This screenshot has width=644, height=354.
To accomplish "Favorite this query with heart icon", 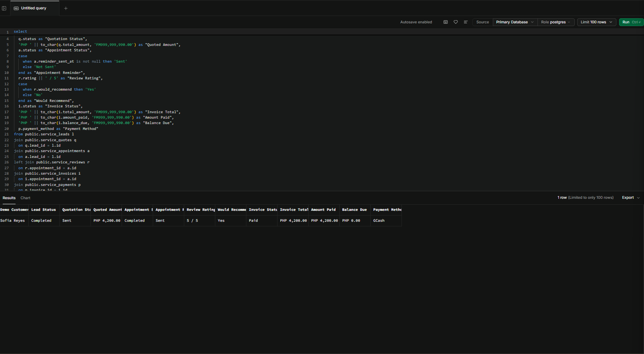I will tap(456, 22).
